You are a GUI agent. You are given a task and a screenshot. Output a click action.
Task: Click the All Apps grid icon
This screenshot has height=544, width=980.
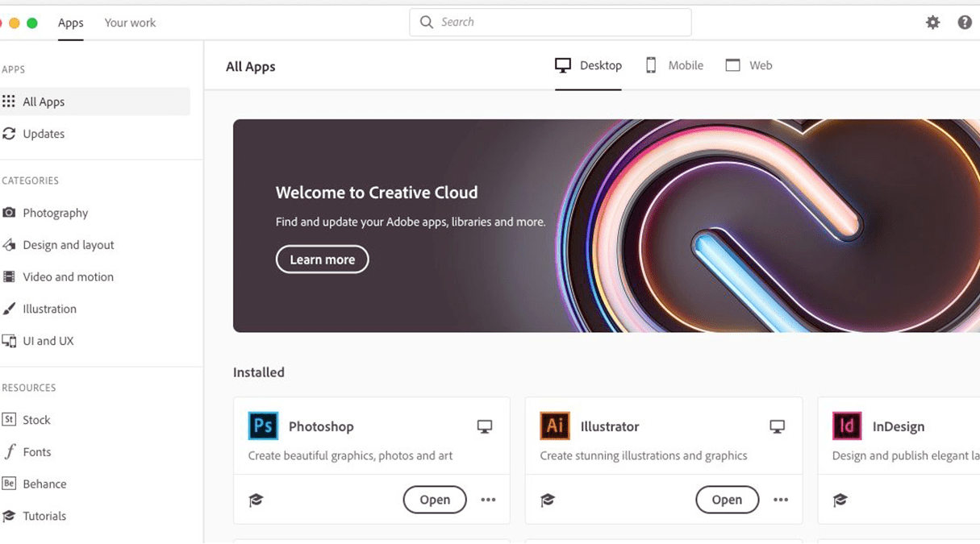click(9, 101)
